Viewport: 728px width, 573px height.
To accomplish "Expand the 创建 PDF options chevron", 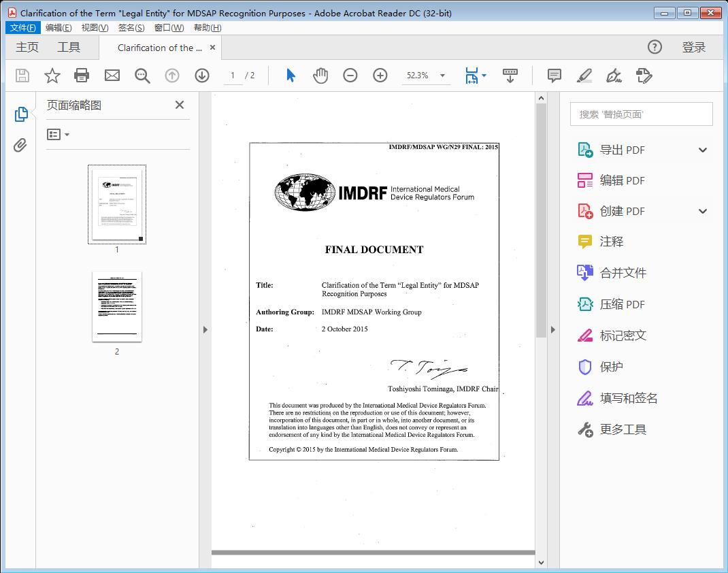I will 702,211.
